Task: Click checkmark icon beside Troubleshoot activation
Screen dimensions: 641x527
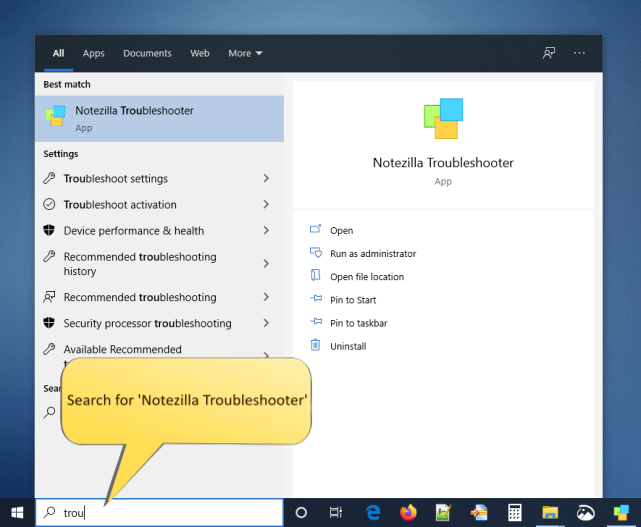Action: click(x=49, y=204)
